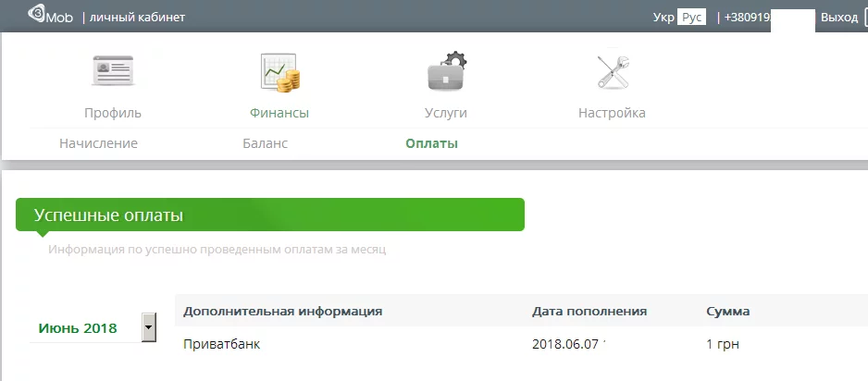The width and height of the screenshot is (868, 381).
Task: Expand the month dropdown arrow
Action: pyautogui.click(x=149, y=326)
